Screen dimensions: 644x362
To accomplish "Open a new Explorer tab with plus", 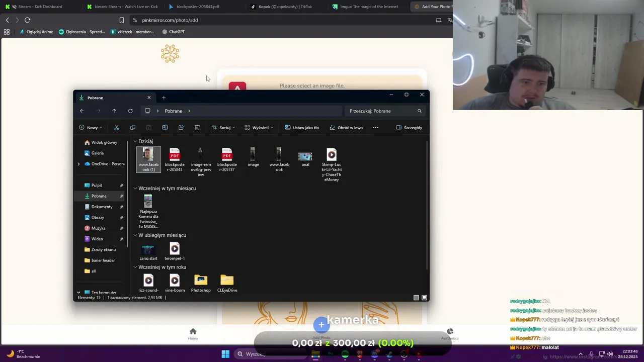I will (164, 98).
